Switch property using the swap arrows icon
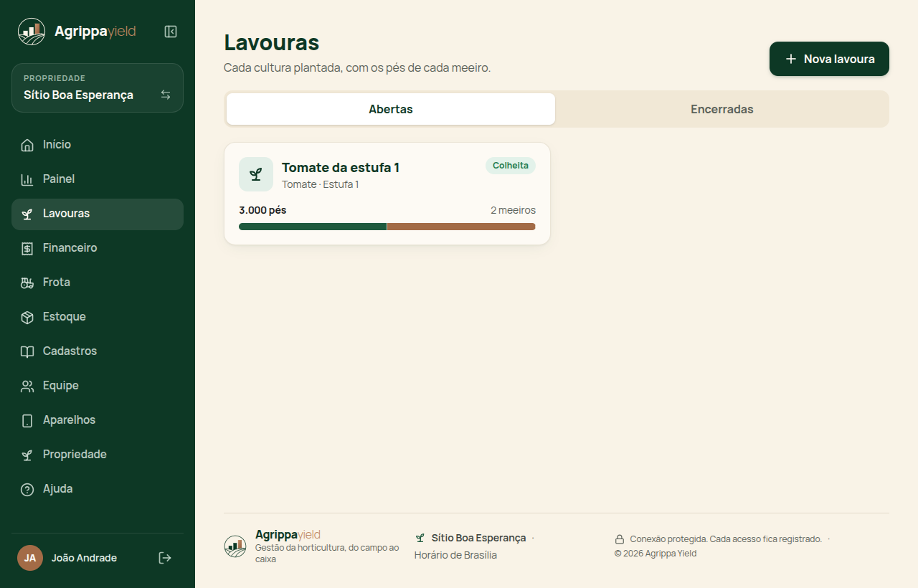Image resolution: width=918 pixels, height=588 pixels. [166, 95]
